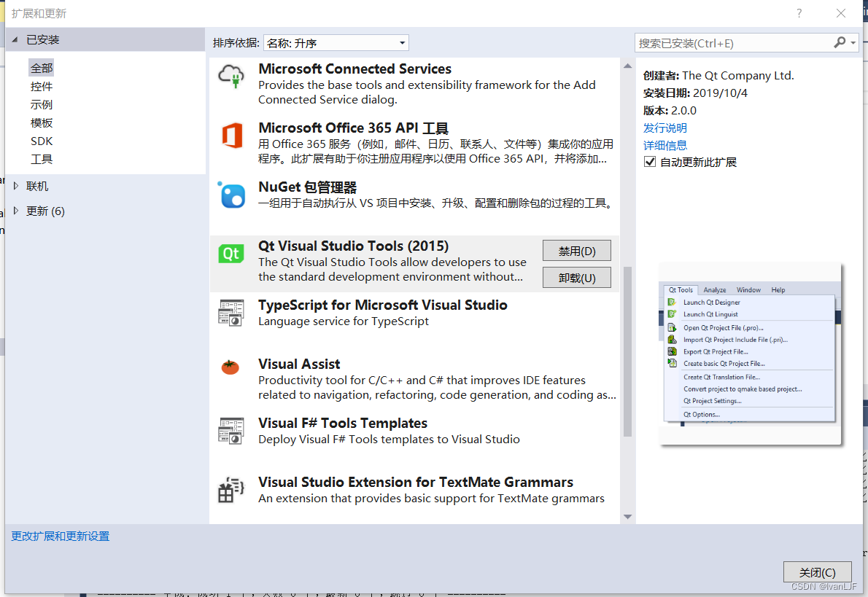
Task: Select Visual Assist title
Action: (299, 364)
